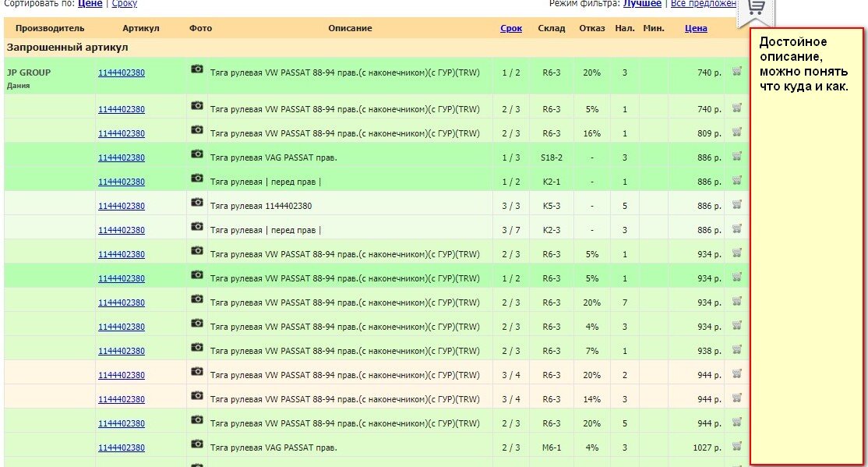Screen dimensions: 868x467
Task: Open photo in the 809 р. row
Action: [x=197, y=129]
